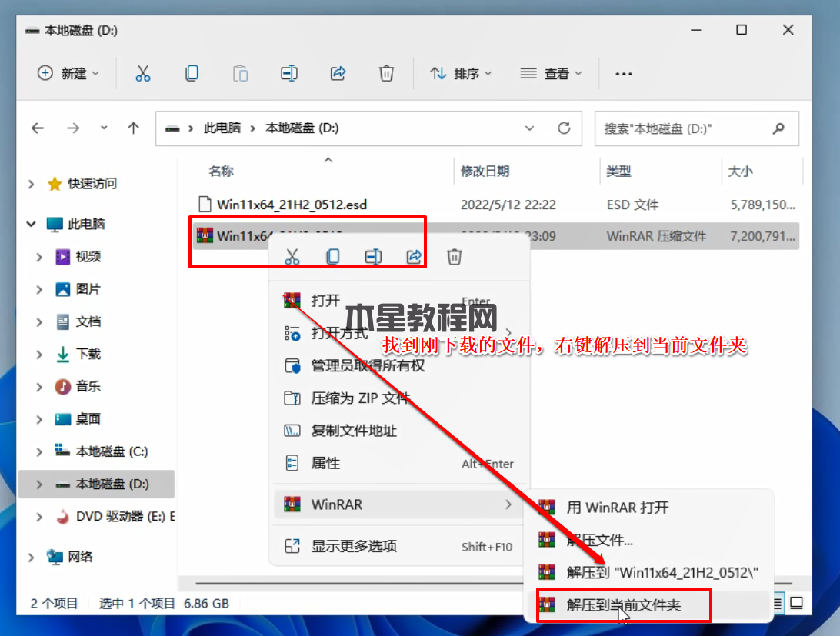This screenshot has height=636, width=840.
Task: Select 桌面 in the navigation pane
Action: tap(88, 419)
